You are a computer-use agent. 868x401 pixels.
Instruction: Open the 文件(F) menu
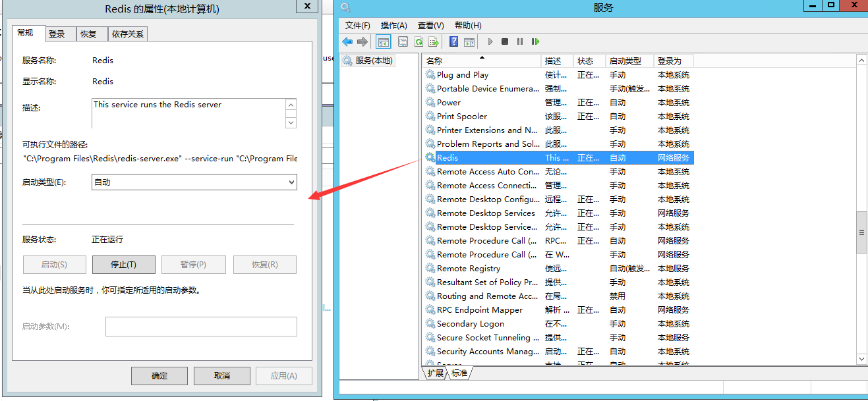pos(358,25)
